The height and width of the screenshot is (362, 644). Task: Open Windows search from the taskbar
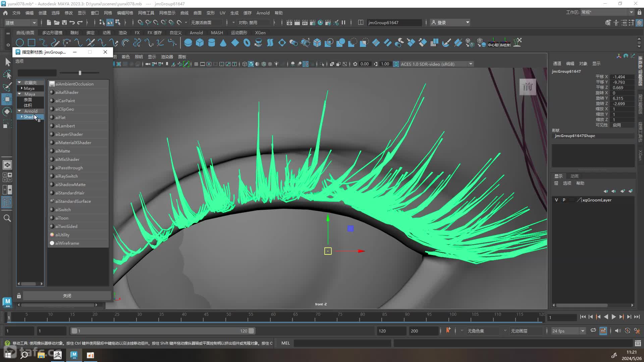tap(24, 355)
